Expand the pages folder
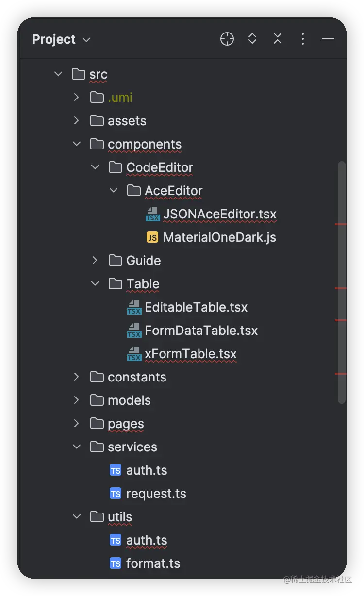The width and height of the screenshot is (364, 596). [76, 424]
